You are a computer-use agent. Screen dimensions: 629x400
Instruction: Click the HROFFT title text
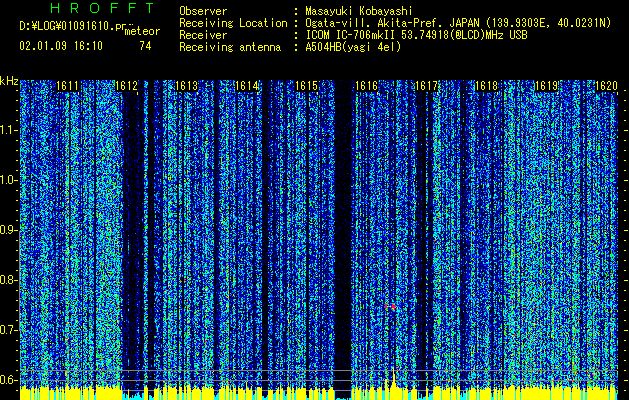coord(103,8)
